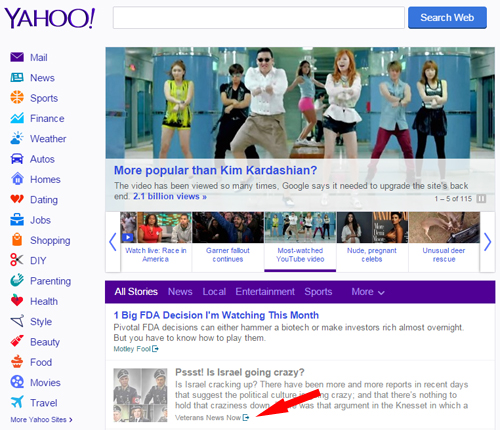Screen dimensions: 500x430
Task: Click the Parenting sidebar text link
Action: (50, 281)
